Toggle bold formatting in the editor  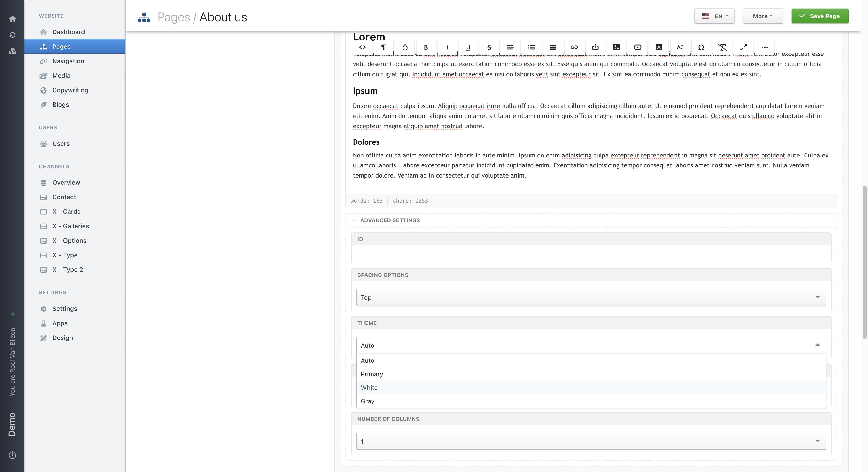coord(426,47)
